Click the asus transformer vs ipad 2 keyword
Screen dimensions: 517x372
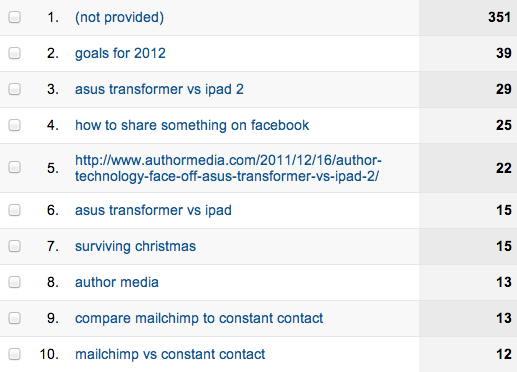[159, 89]
